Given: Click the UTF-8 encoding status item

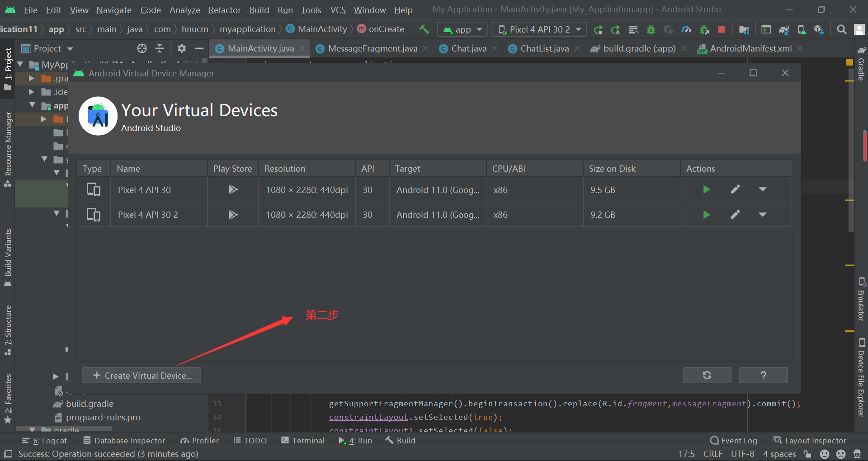Looking at the screenshot, I should 742,454.
